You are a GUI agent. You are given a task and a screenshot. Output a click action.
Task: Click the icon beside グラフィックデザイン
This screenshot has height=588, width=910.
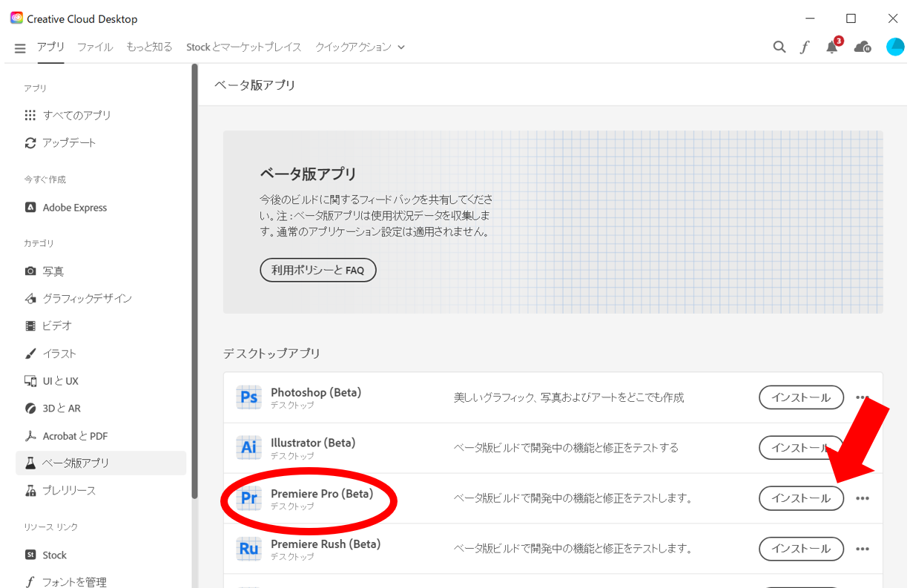30,299
